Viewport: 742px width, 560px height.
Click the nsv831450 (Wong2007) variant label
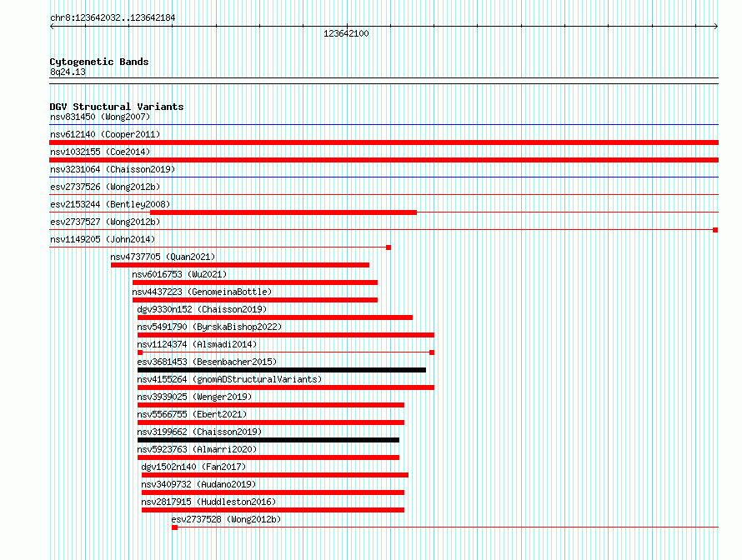[100, 117]
